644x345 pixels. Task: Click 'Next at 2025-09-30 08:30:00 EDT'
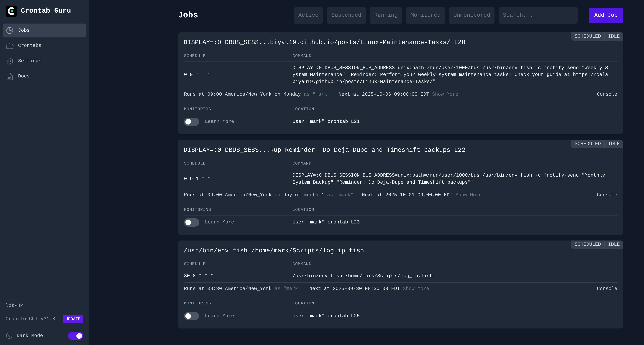point(354,288)
